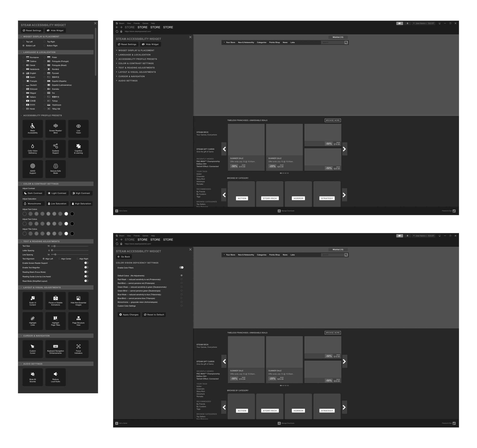This screenshot has height=448, width=477.
Task: Enable the ADHD Support preset
Action: click(x=33, y=169)
